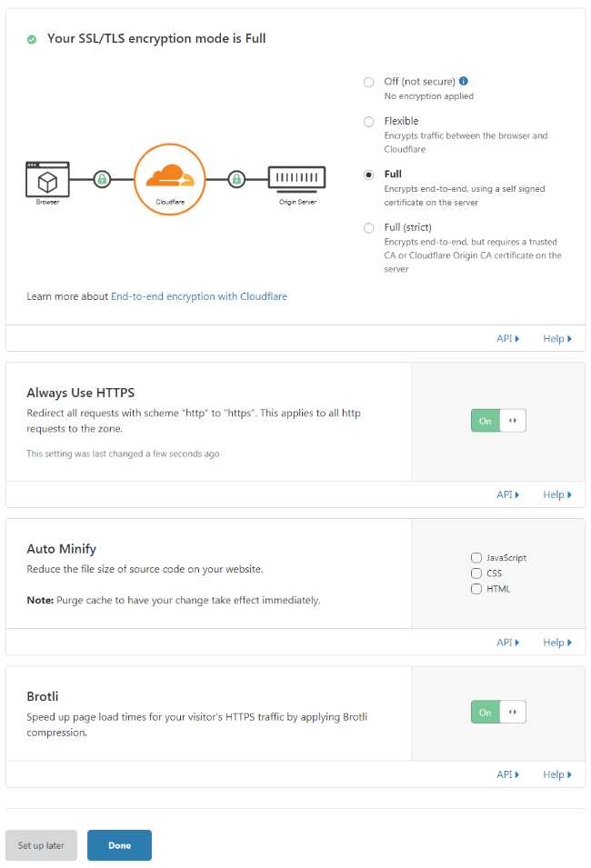Click the Done button
Image resolution: width=591 pixels, height=868 pixels.
pos(119,845)
